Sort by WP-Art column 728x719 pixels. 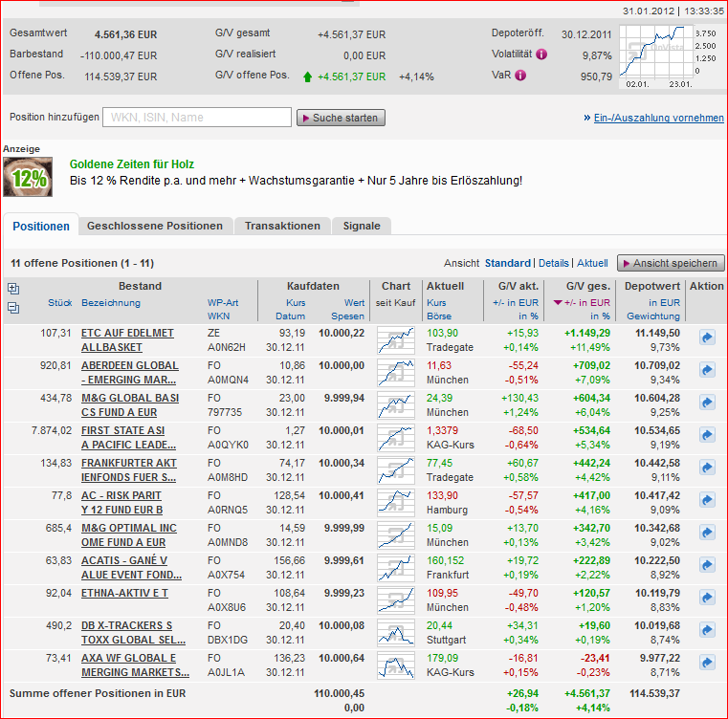pos(223,303)
